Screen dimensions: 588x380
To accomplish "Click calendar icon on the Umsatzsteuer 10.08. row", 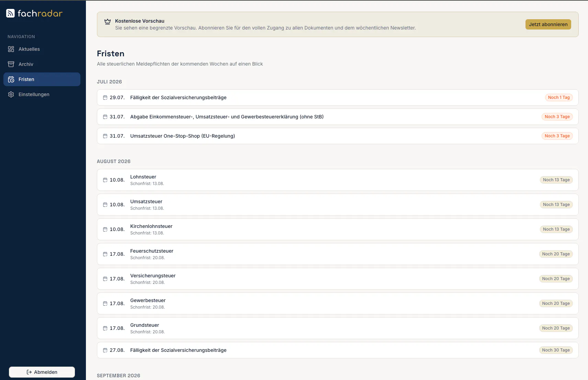I will click(x=105, y=205).
